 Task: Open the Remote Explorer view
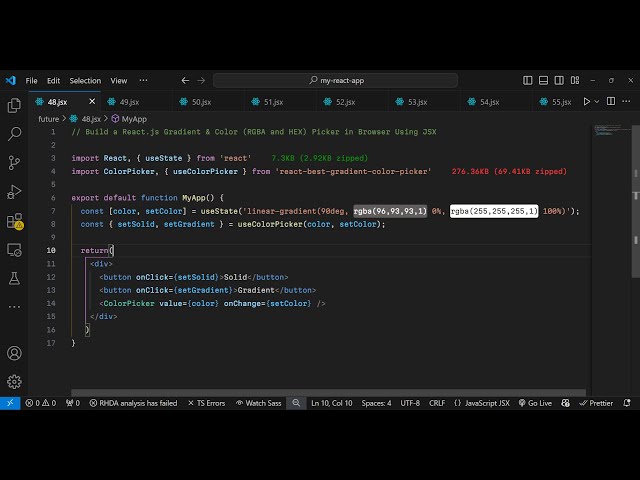(14, 250)
